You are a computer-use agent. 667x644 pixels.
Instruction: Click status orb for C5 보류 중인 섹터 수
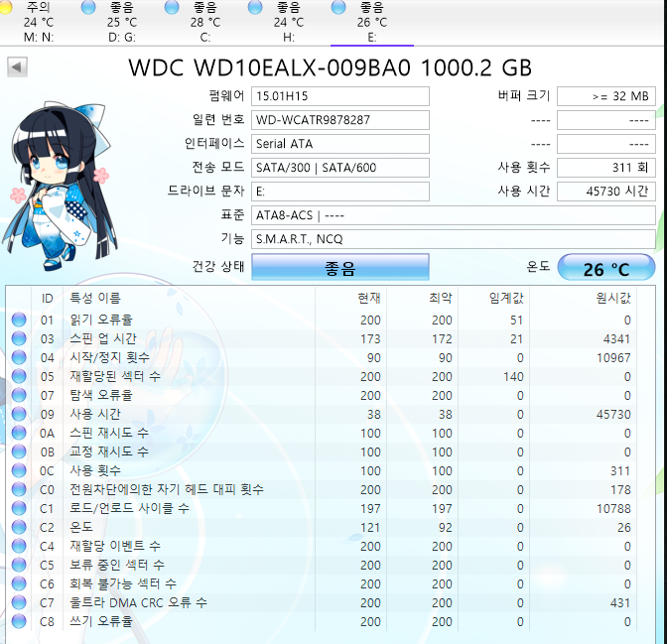pyautogui.click(x=19, y=565)
